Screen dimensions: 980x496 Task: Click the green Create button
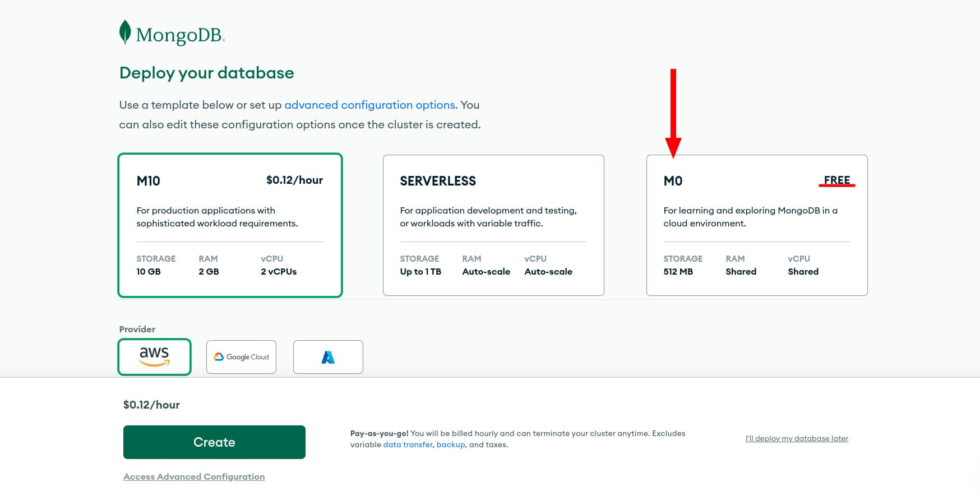pyautogui.click(x=214, y=442)
